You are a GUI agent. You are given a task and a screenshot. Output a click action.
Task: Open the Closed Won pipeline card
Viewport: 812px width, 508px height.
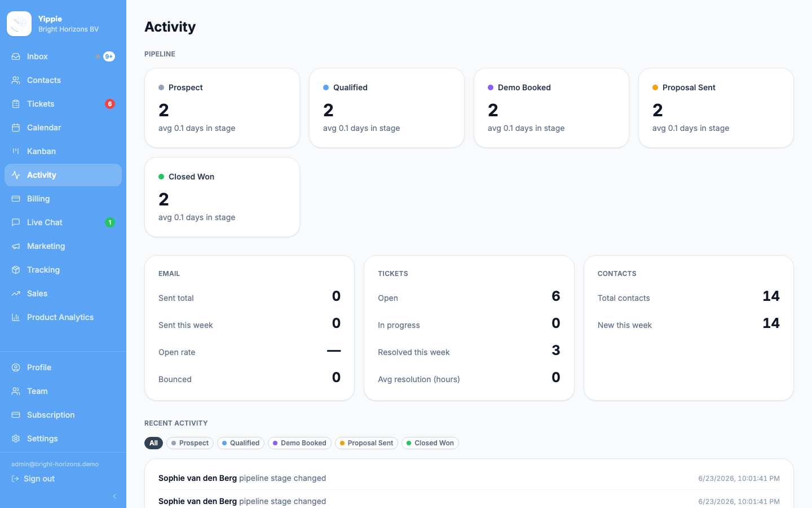222,197
